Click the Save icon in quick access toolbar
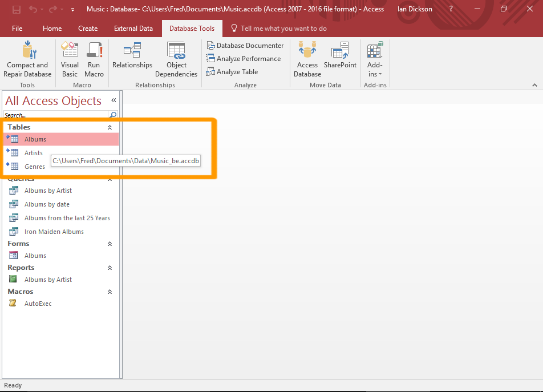The image size is (543, 392). (x=17, y=9)
